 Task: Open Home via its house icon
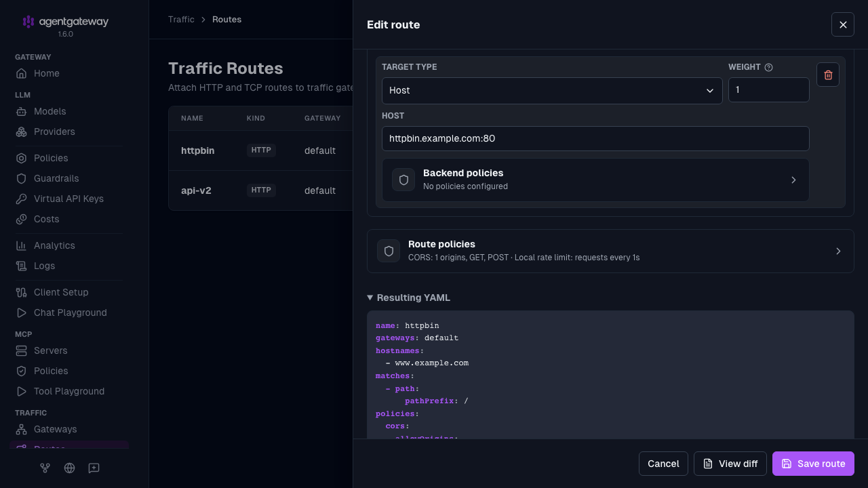point(22,73)
